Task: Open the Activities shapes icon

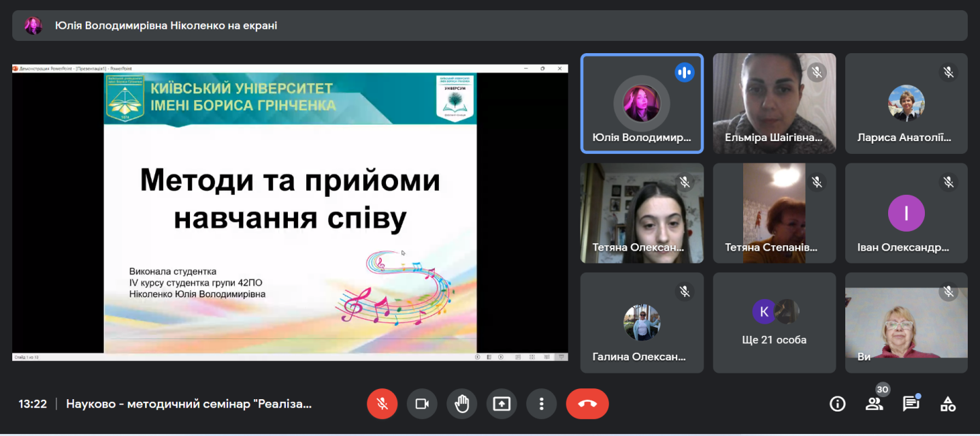Action: [947, 404]
